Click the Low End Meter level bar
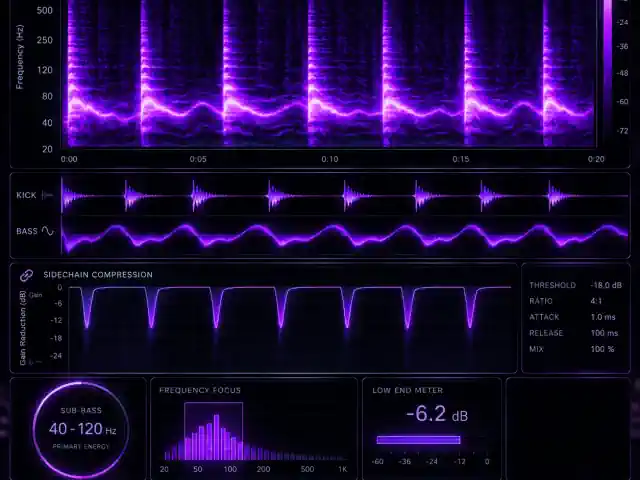Image resolution: width=640 pixels, height=480 pixels. coord(418,440)
